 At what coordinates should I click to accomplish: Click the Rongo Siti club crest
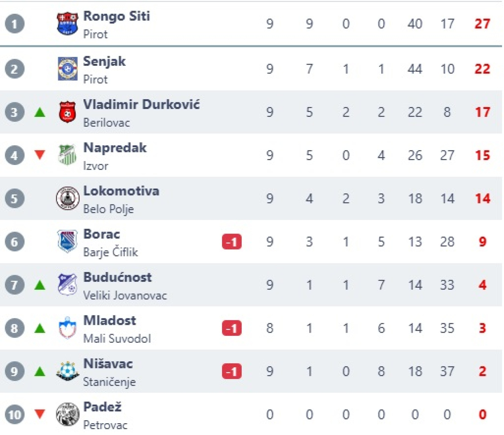point(67,24)
